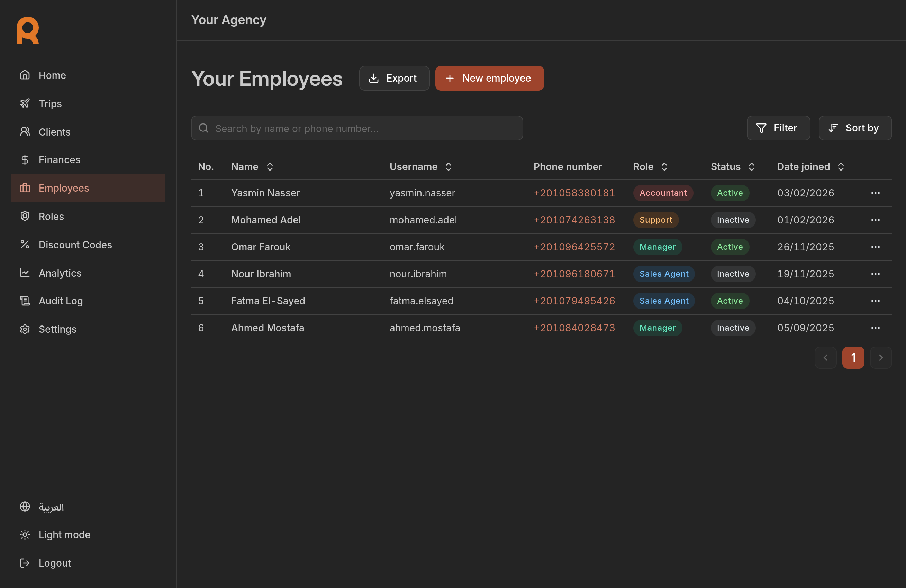Open actions menu for Yasmin Nasser
This screenshot has width=906, height=588.
[875, 193]
